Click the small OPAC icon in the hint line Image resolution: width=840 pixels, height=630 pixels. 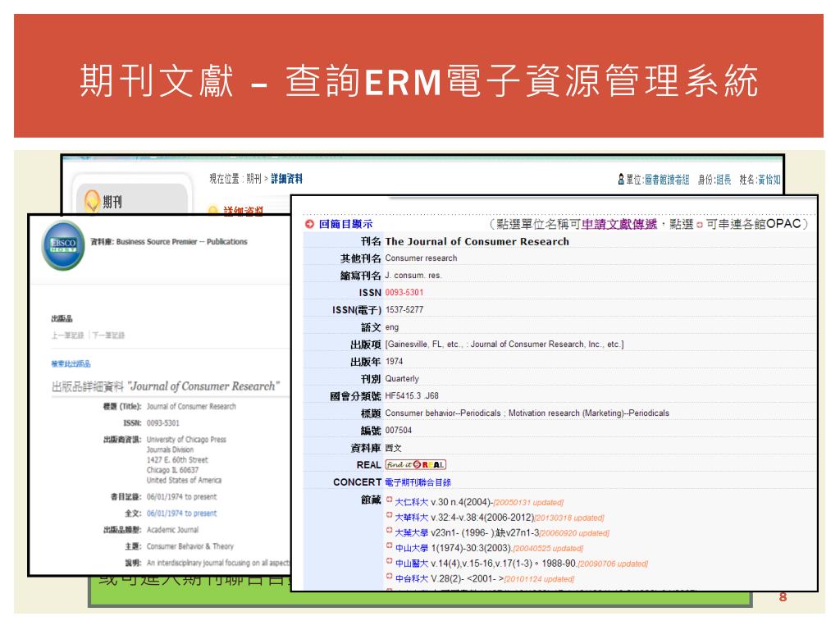(699, 225)
